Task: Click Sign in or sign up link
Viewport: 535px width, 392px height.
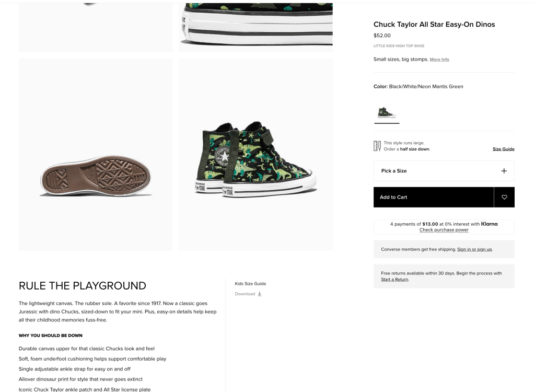Action: (x=474, y=249)
